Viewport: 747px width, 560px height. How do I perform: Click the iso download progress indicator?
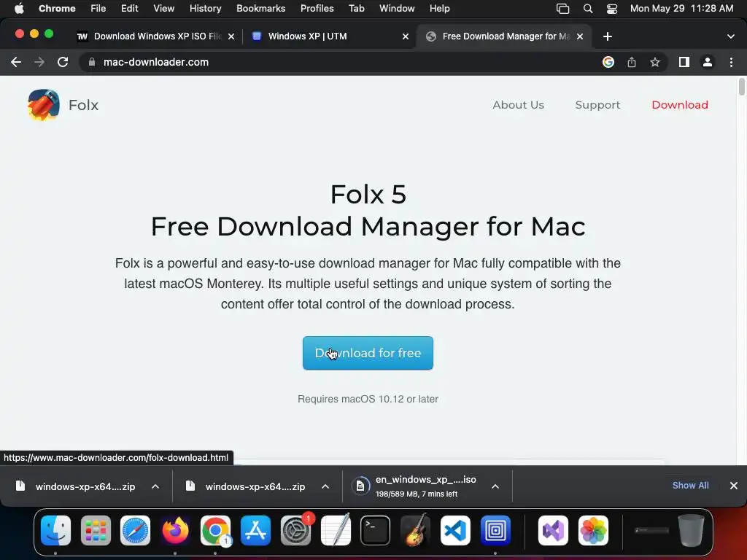360,486
